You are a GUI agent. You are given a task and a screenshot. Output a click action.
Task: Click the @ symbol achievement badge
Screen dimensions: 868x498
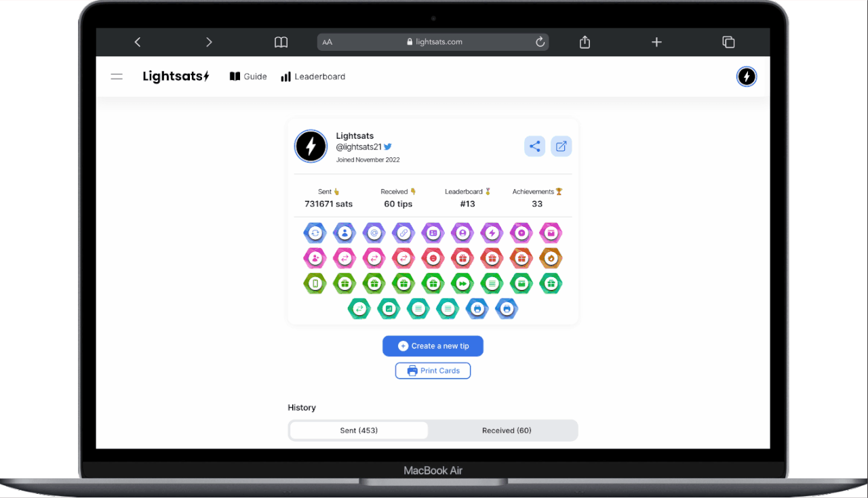click(374, 233)
